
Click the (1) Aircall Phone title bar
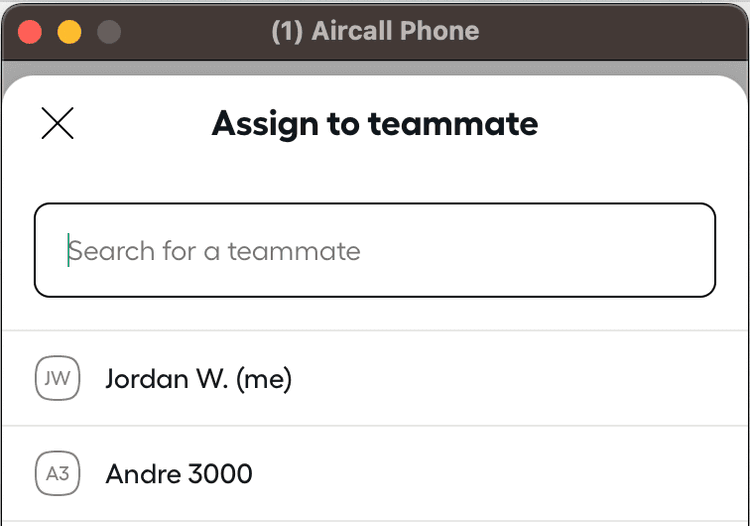[x=375, y=31]
